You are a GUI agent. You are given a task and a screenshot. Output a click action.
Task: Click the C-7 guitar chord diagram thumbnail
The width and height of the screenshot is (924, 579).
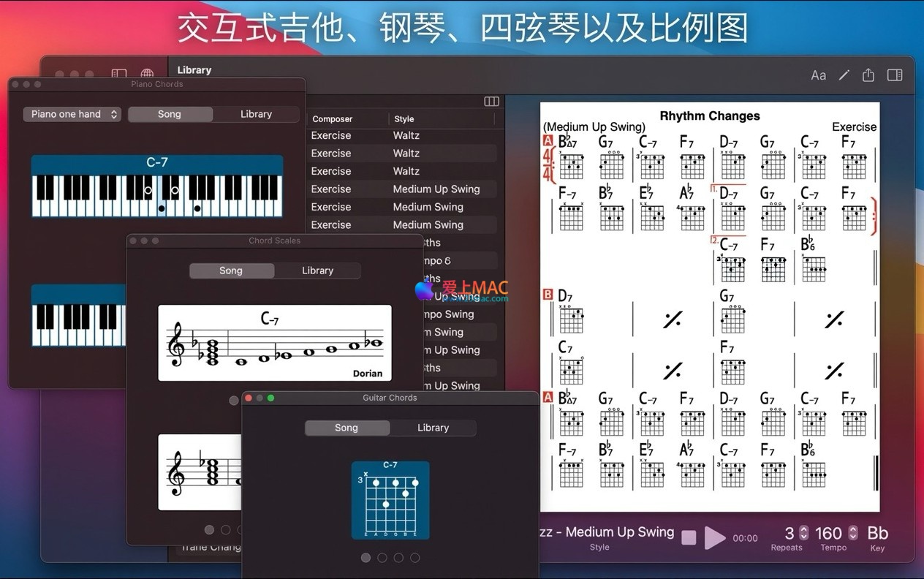390,500
